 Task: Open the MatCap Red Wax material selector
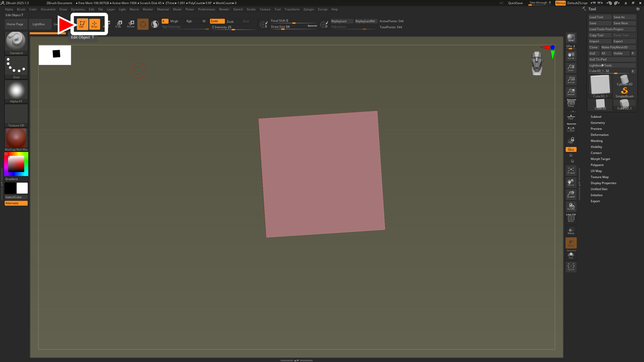(16, 140)
